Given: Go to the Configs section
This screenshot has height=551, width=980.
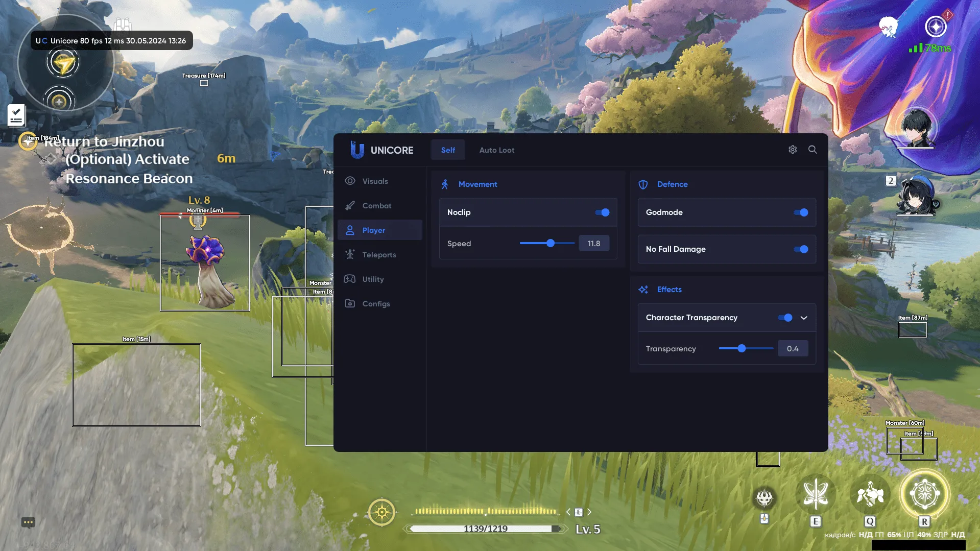Looking at the screenshot, I should click(376, 304).
